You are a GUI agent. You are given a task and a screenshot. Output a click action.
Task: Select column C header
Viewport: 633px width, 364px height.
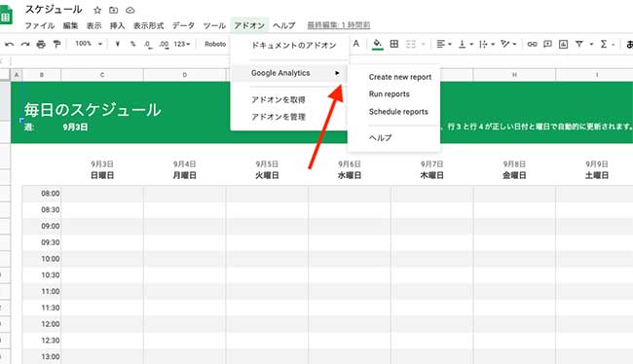[102, 75]
